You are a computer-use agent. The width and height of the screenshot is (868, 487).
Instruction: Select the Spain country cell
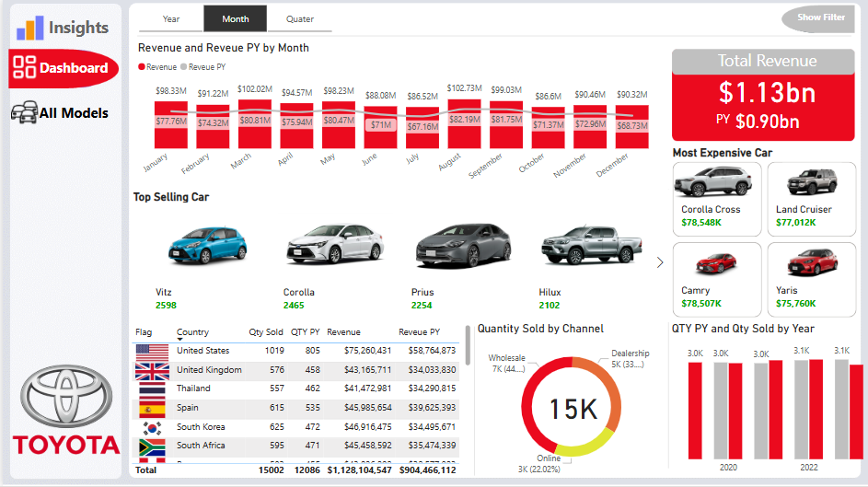pos(187,408)
